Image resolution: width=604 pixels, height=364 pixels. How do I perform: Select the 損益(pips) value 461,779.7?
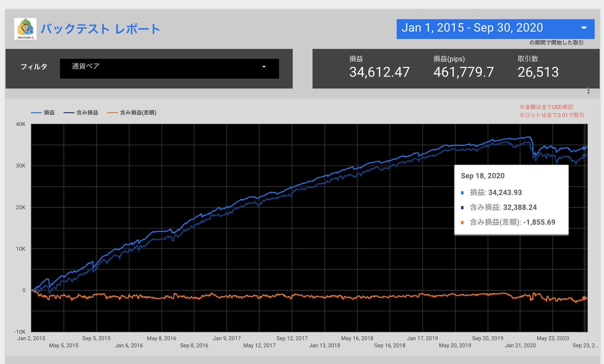(464, 72)
